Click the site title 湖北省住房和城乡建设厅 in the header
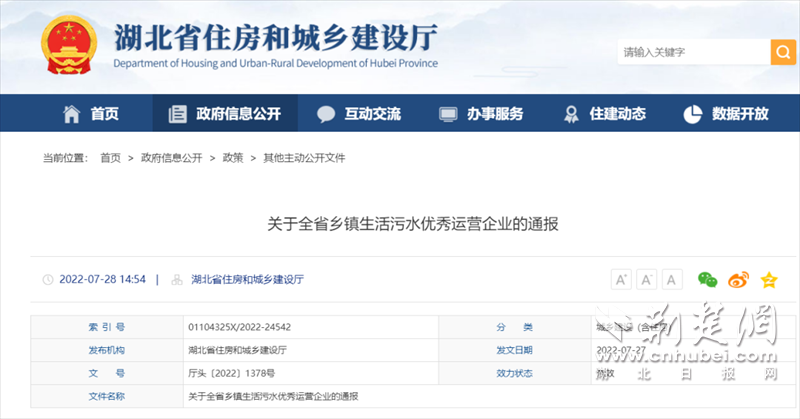Image resolution: width=800 pixels, height=419 pixels. tap(276, 38)
